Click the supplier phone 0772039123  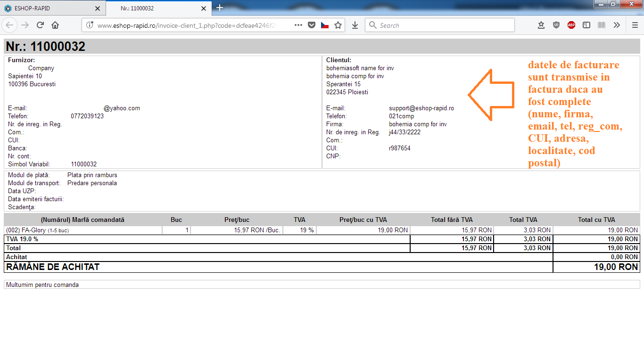point(87,116)
